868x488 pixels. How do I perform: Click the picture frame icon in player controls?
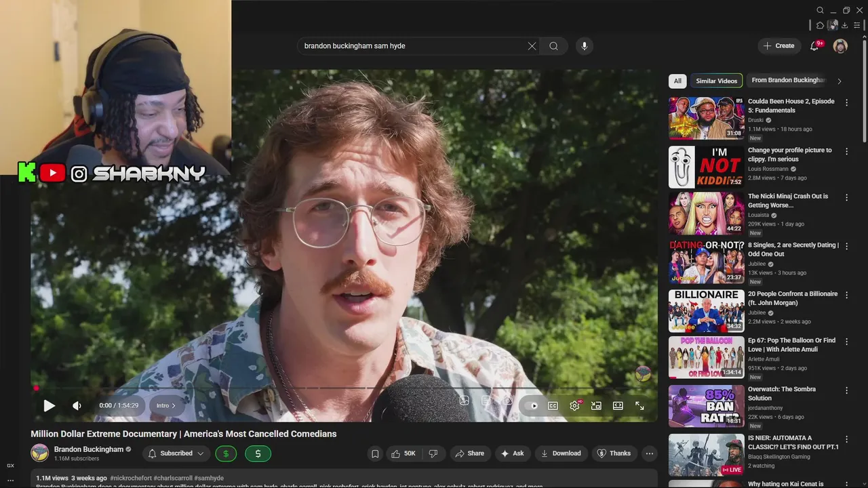coord(464,401)
